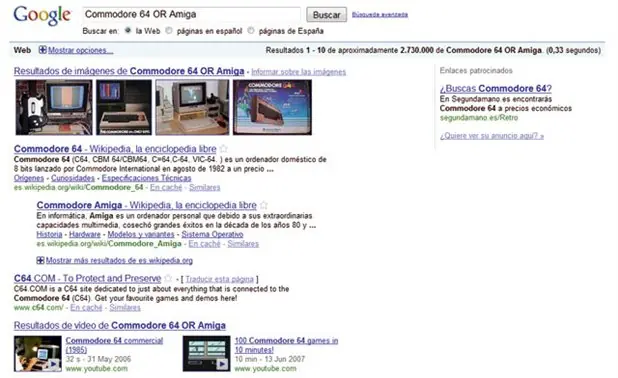Open 'Resultados de vídeo de Commodore 64 OR Amiga'
Viewport: 618px width, 378px height.
pos(120,326)
